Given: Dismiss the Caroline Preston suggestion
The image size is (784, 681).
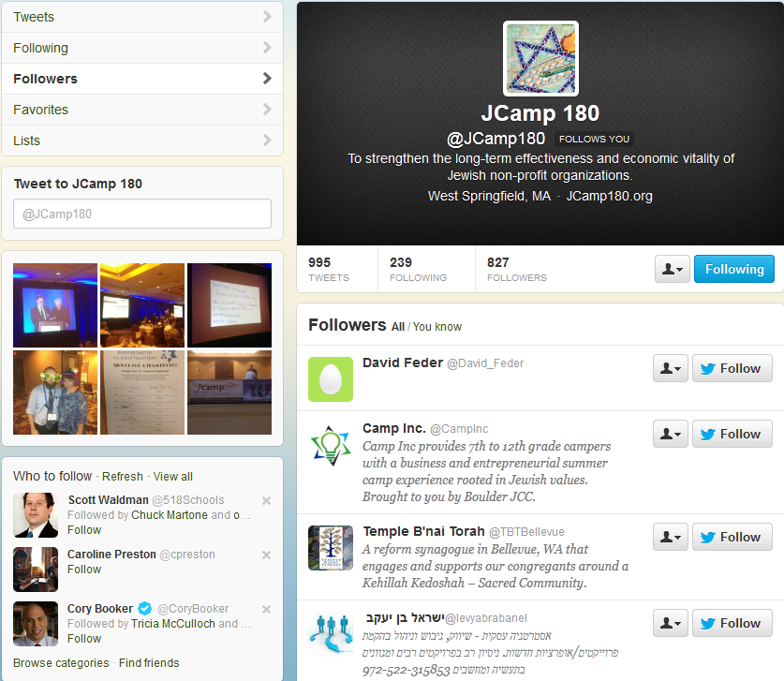Looking at the screenshot, I should pos(267,555).
